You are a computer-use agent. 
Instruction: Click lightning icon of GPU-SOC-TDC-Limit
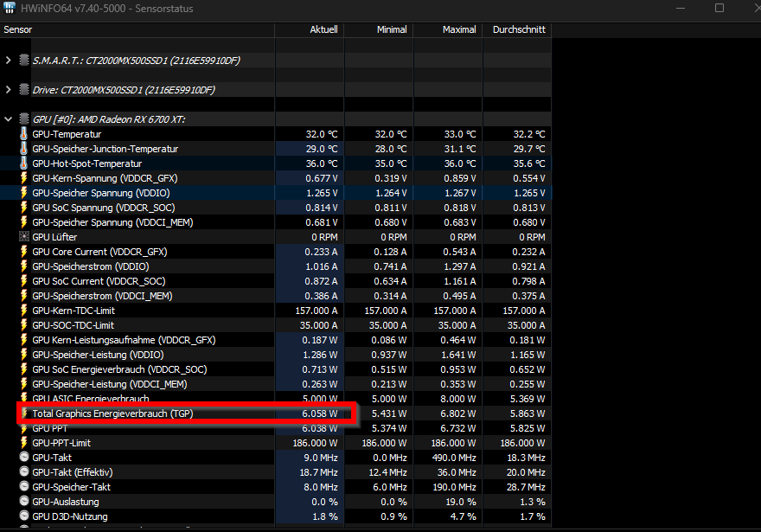[24, 325]
